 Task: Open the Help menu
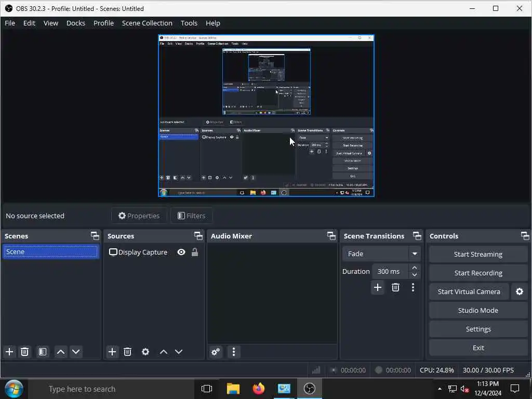click(212, 23)
